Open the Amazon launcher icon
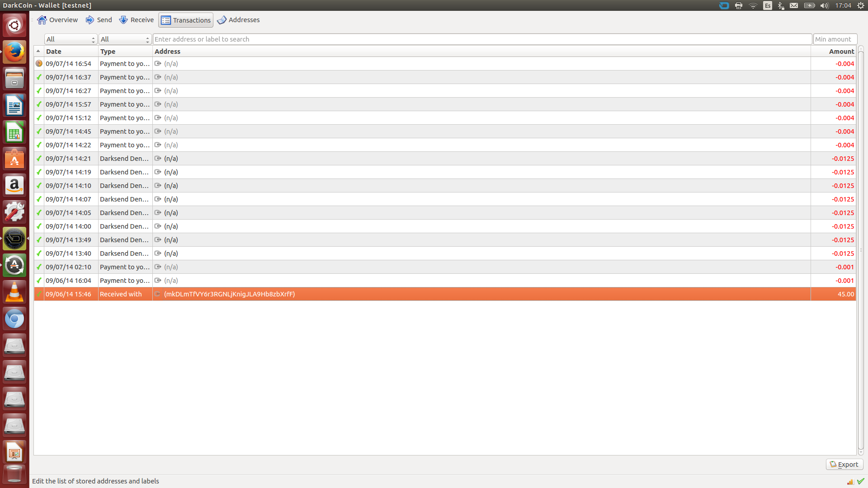 point(14,185)
